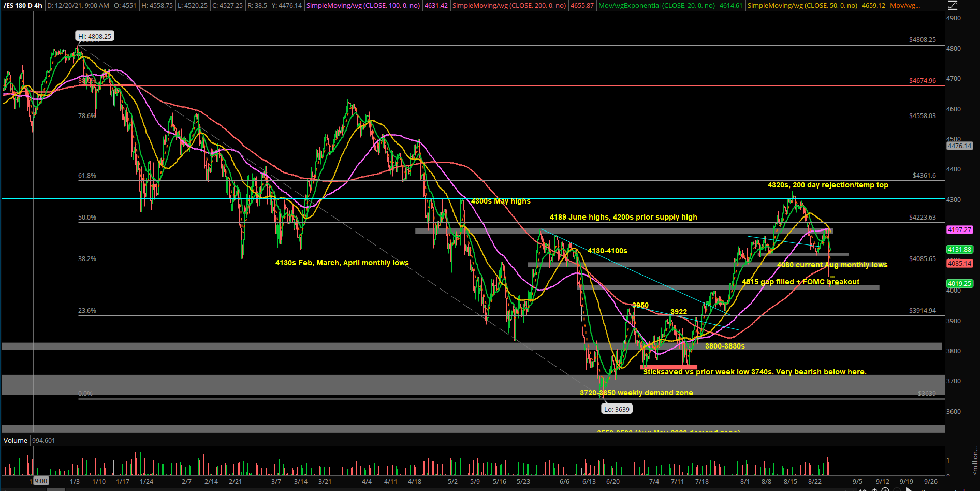Click the red 4085.14 price bubble

click(x=959, y=263)
